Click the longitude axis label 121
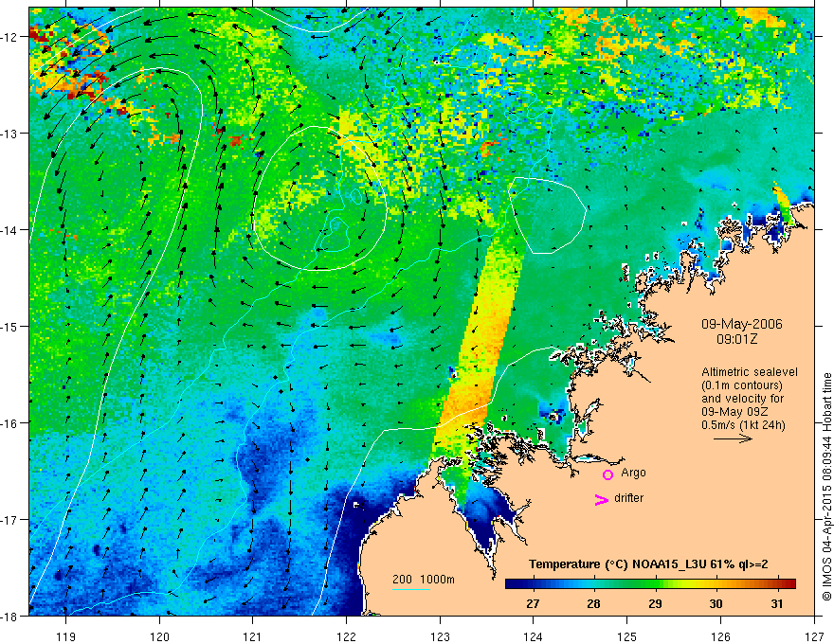 click(253, 636)
